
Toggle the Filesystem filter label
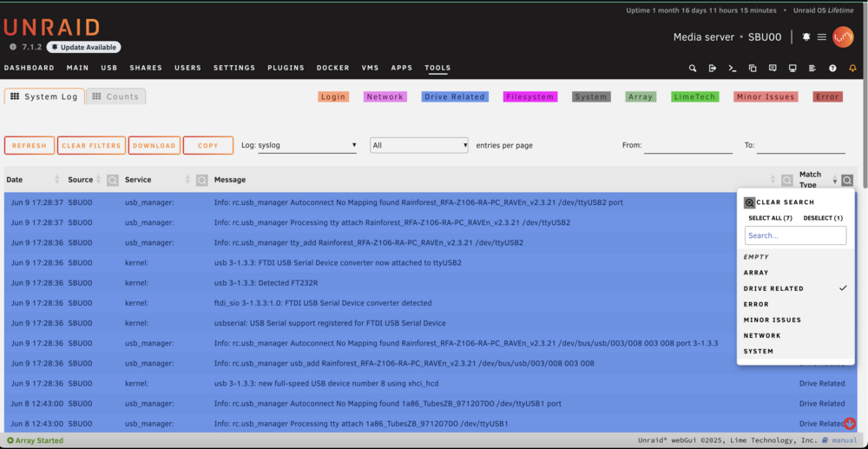coord(530,97)
